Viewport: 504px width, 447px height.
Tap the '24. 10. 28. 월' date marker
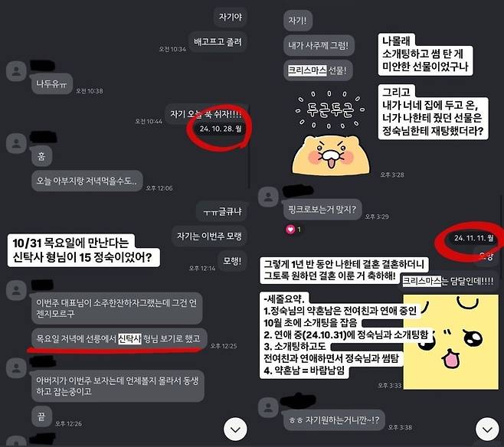tap(220, 129)
